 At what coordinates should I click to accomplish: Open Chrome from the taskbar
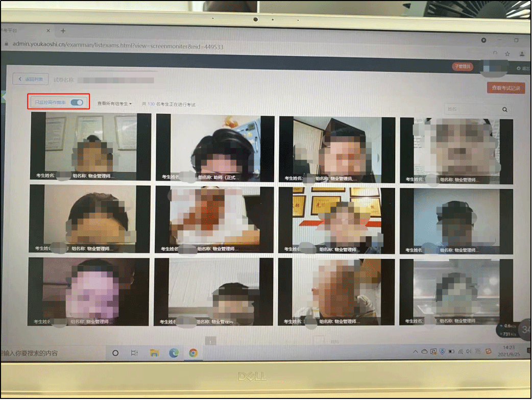(x=193, y=353)
